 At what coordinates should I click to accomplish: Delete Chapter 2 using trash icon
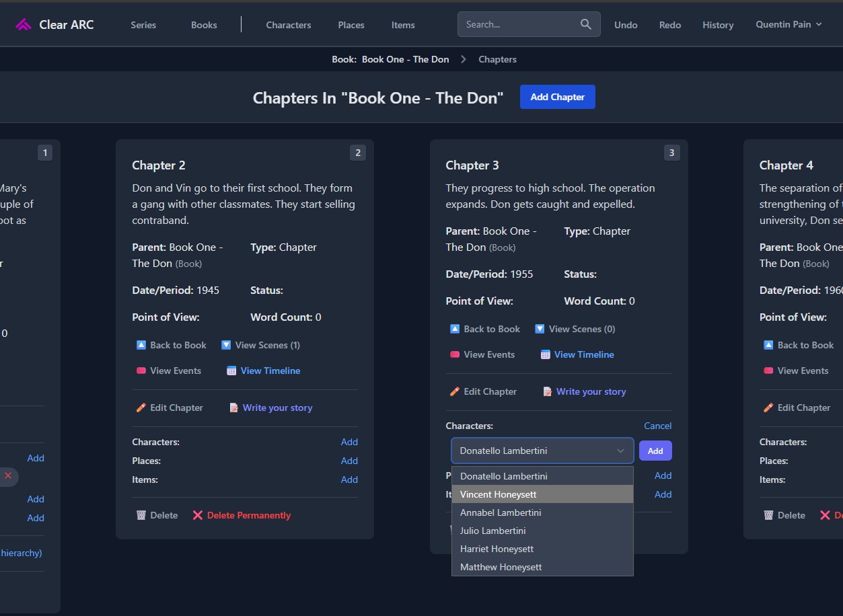point(157,515)
